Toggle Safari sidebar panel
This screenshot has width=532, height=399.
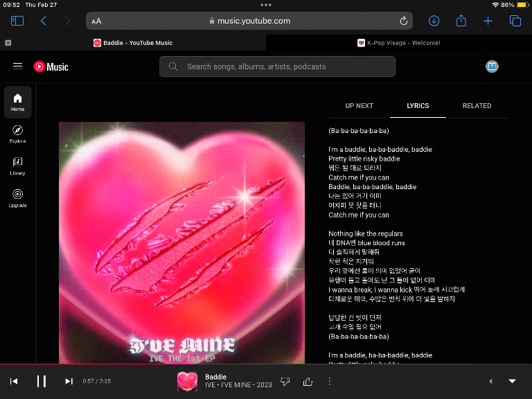click(17, 21)
